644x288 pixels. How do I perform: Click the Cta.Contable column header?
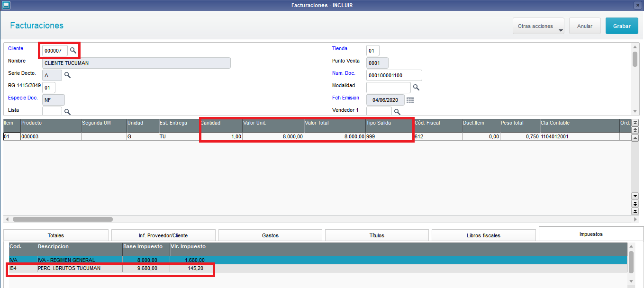579,125
